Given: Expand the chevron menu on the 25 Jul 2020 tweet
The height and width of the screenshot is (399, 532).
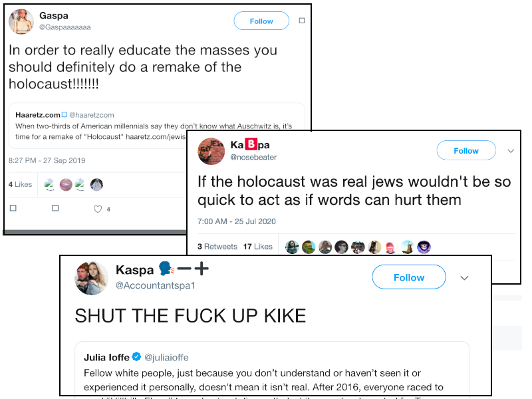Looking at the screenshot, I should point(511,151).
